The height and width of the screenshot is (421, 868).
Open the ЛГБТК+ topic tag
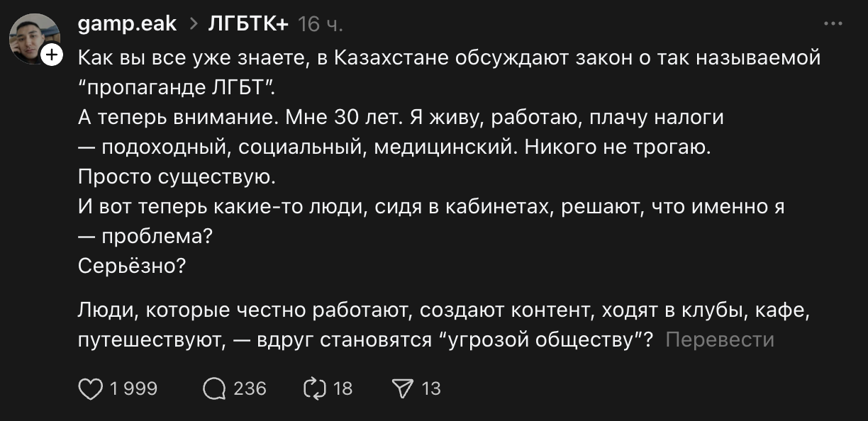point(248,24)
